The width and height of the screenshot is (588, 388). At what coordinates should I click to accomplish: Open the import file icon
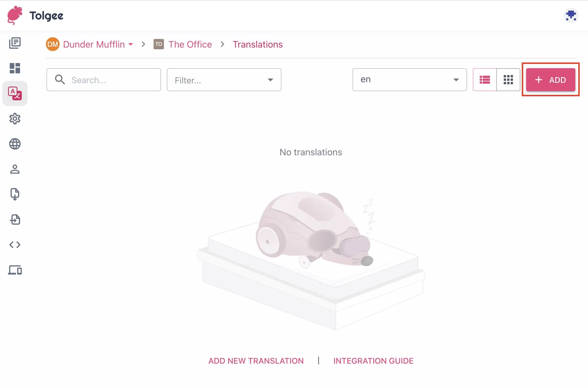coord(15,194)
